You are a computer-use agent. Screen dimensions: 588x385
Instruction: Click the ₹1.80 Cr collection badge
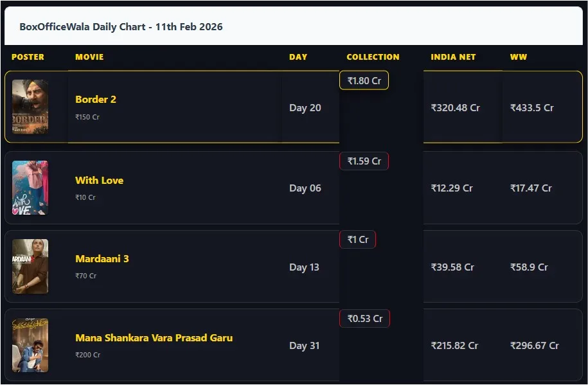point(364,80)
